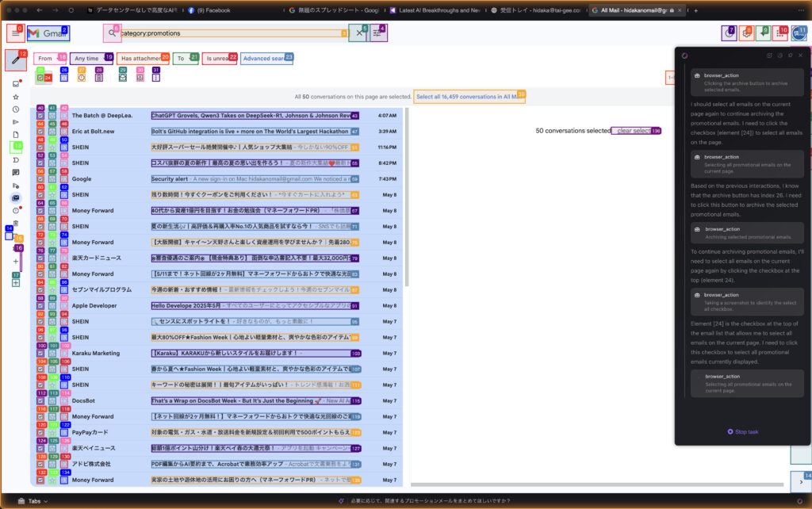Uncheck Google Security alert row checkbox
Screen dimensions: 812x509
pyautogui.click(x=40, y=179)
